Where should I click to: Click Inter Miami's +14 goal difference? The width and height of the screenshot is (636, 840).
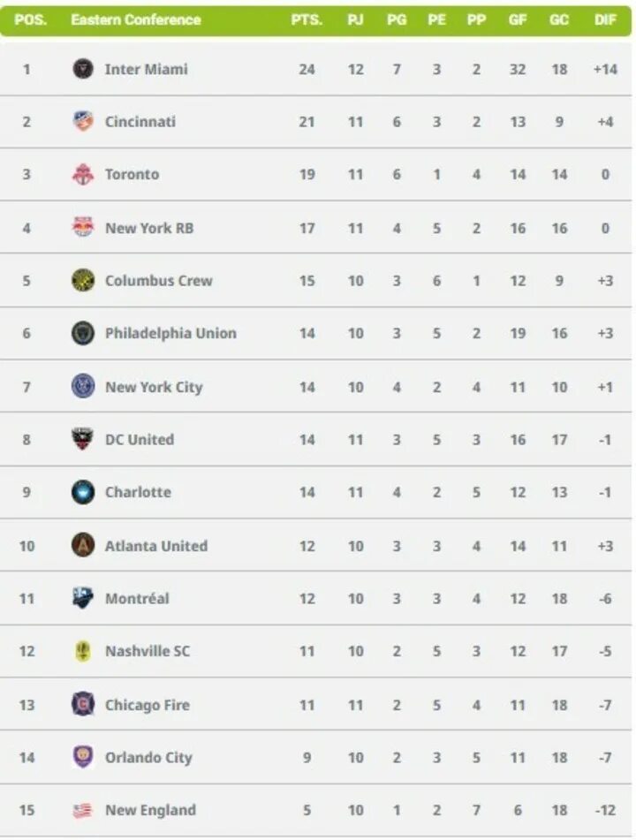pyautogui.click(x=605, y=69)
